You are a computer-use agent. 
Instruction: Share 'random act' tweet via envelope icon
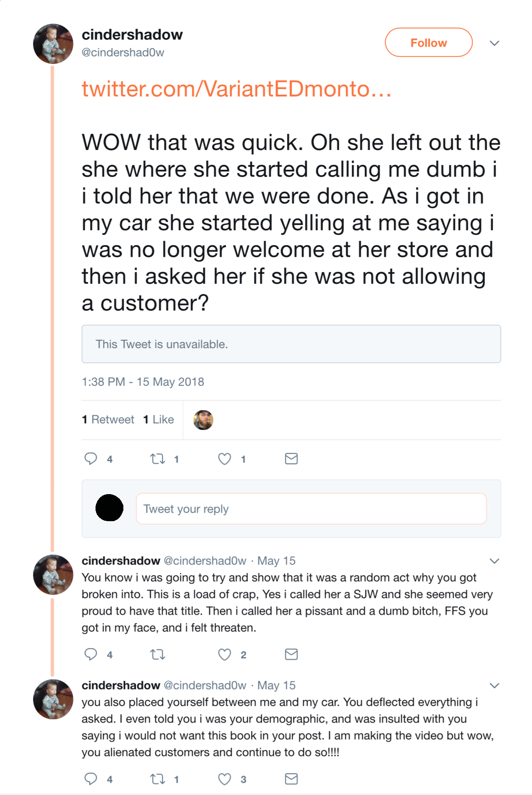(291, 654)
